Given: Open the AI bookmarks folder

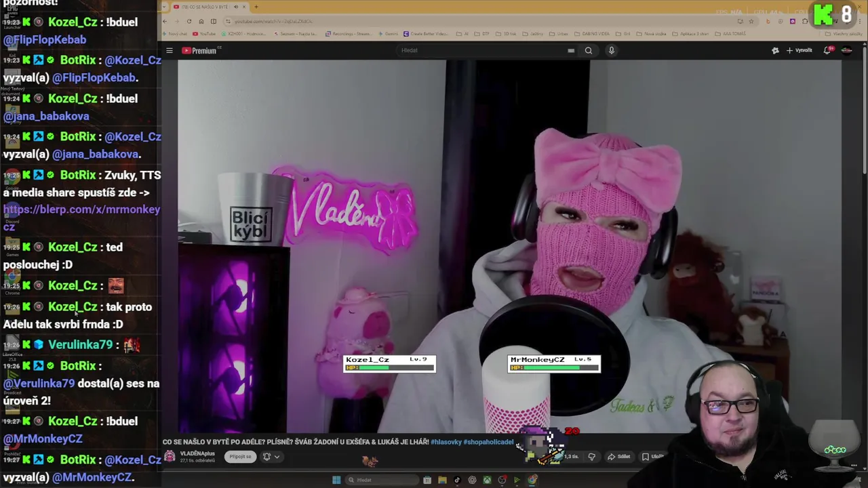Looking at the screenshot, I should [x=462, y=33].
